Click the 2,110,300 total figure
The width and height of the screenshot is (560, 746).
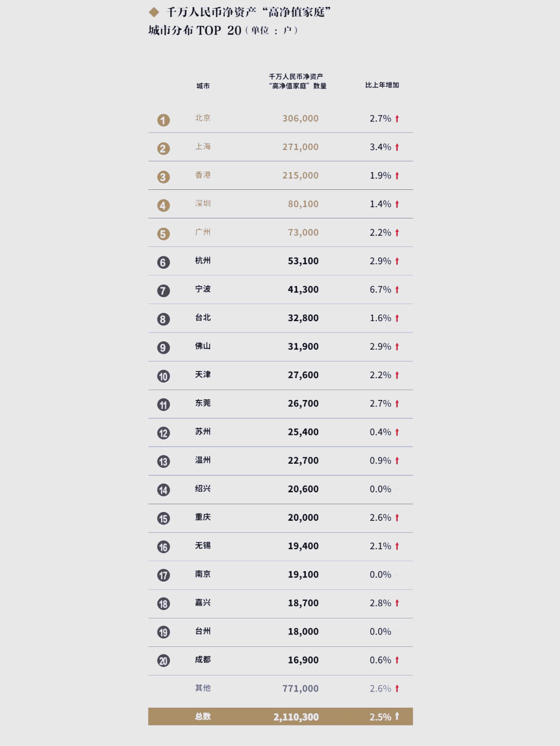coord(296,717)
